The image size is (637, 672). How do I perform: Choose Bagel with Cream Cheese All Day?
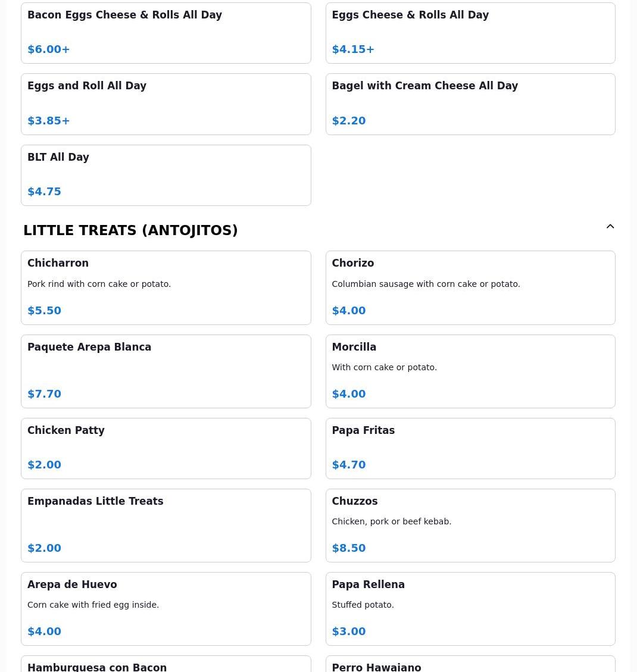point(470,104)
